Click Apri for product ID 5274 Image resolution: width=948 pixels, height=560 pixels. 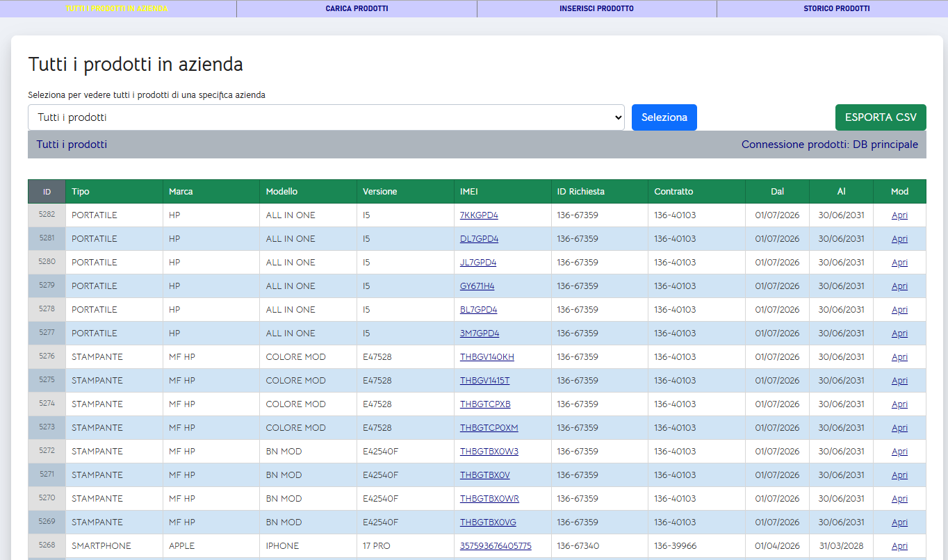point(899,404)
